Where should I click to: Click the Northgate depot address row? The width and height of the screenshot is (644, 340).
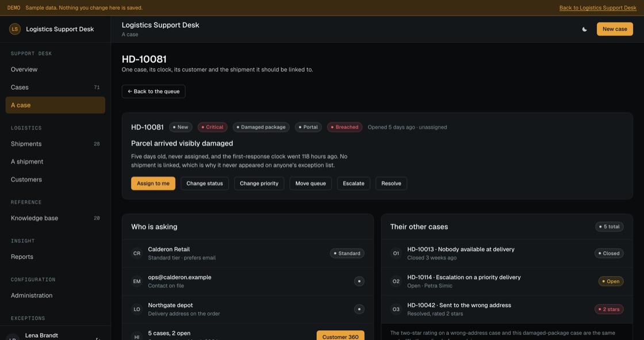(248, 309)
